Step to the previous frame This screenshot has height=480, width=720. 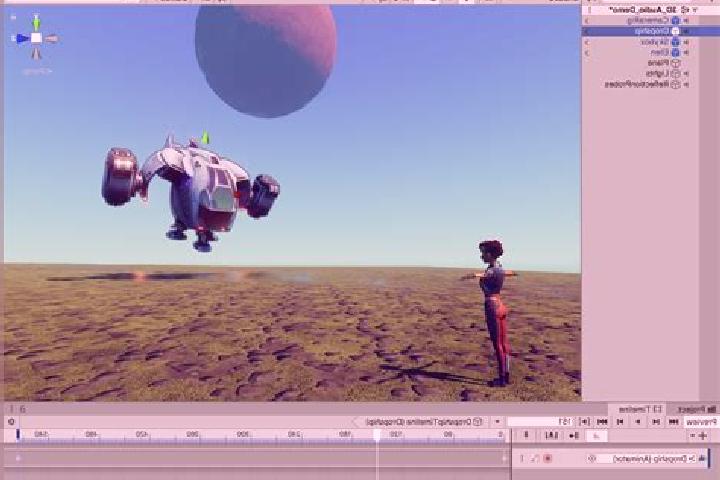[656, 422]
